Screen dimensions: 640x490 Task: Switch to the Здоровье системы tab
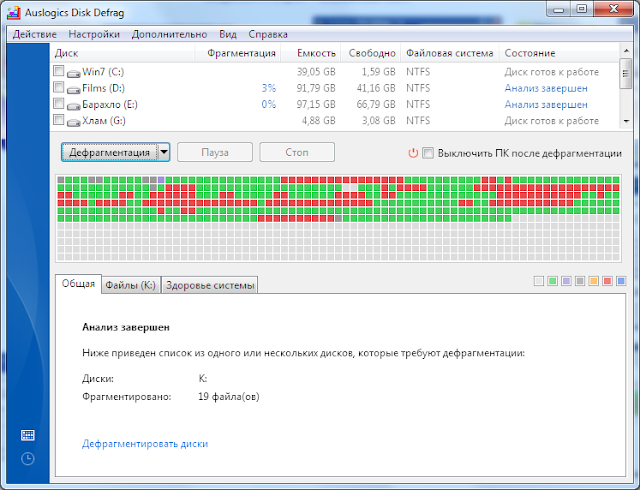[x=210, y=285]
